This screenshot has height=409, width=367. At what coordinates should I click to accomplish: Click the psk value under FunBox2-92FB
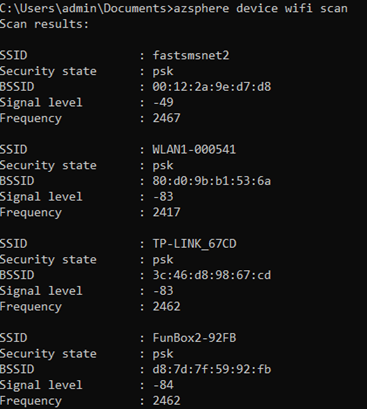[x=163, y=354]
